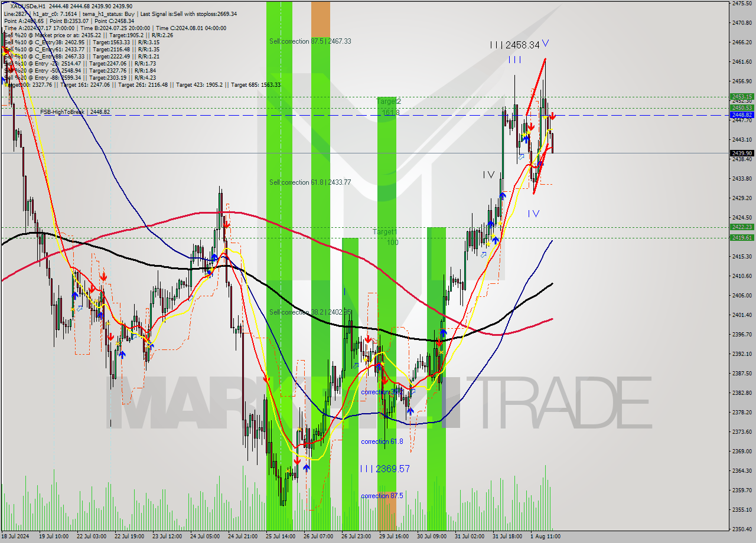Image resolution: width=756 pixels, height=543 pixels.
Task: Select the 'Entry -50: 2548.94' sell row
Action: click(x=80, y=70)
